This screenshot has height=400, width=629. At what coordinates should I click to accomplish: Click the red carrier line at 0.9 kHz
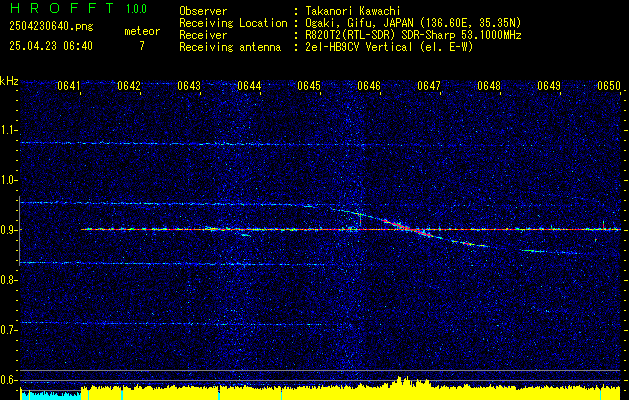pos(351,229)
